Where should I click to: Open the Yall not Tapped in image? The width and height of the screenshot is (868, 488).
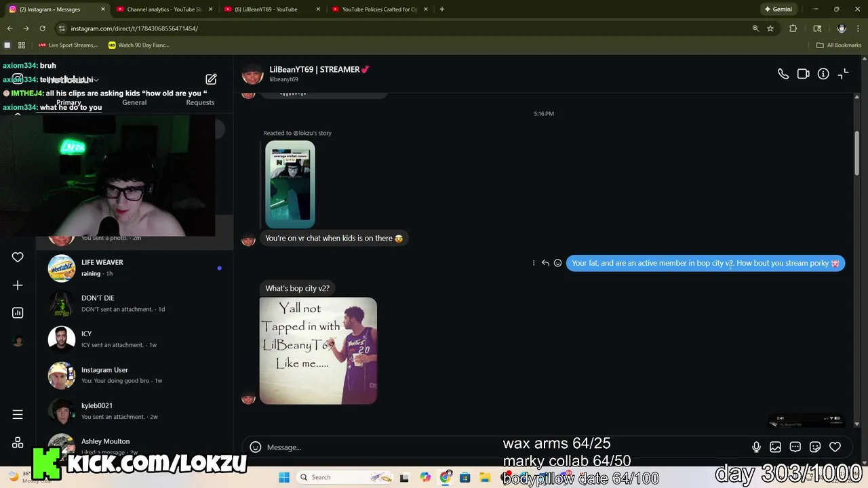click(x=318, y=350)
